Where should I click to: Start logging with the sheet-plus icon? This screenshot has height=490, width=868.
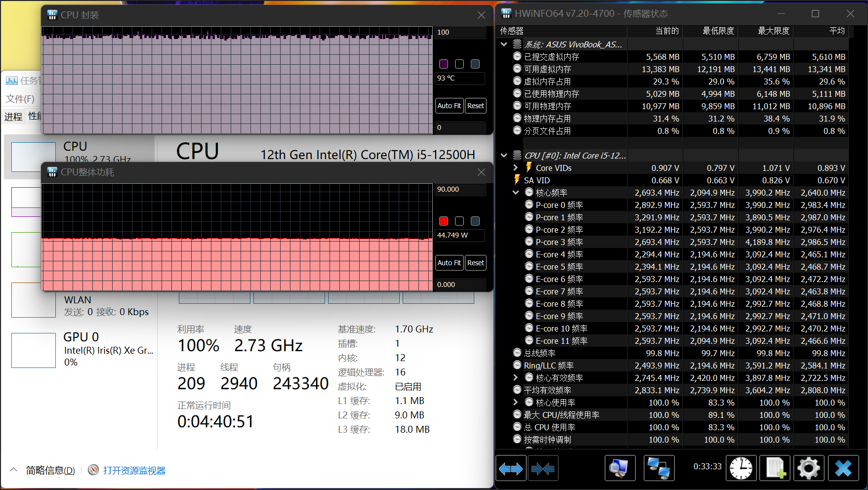775,468
